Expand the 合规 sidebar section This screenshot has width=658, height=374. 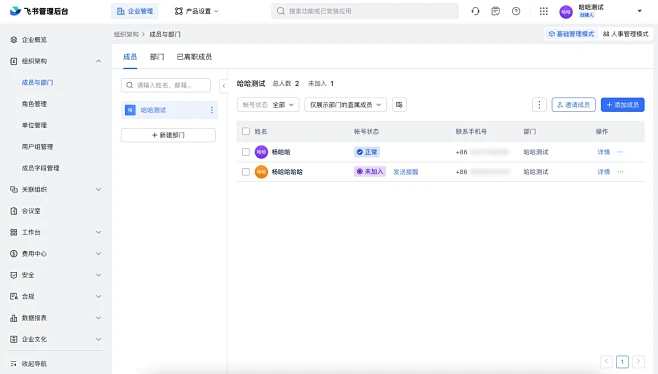(98, 296)
